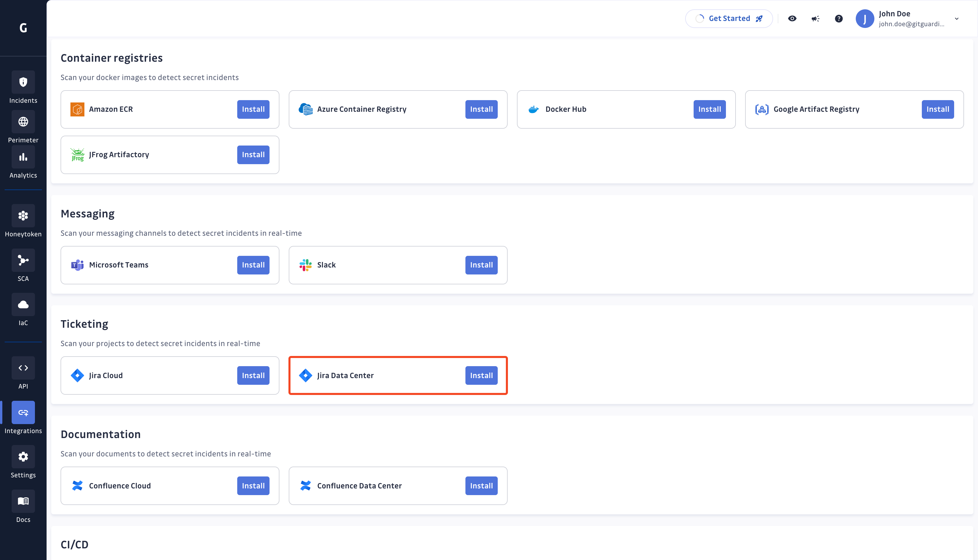
Task: Open the IaC cloud icon
Action: [x=23, y=305]
